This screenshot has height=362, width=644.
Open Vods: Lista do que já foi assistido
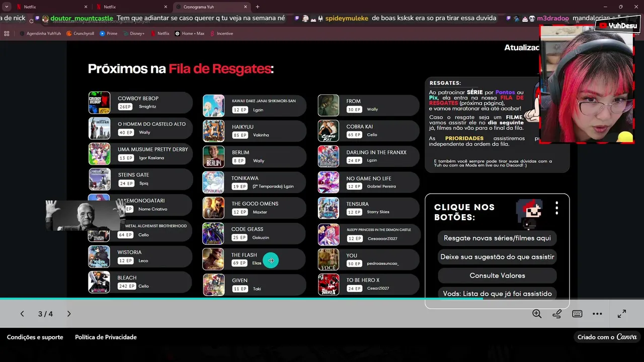(497, 294)
